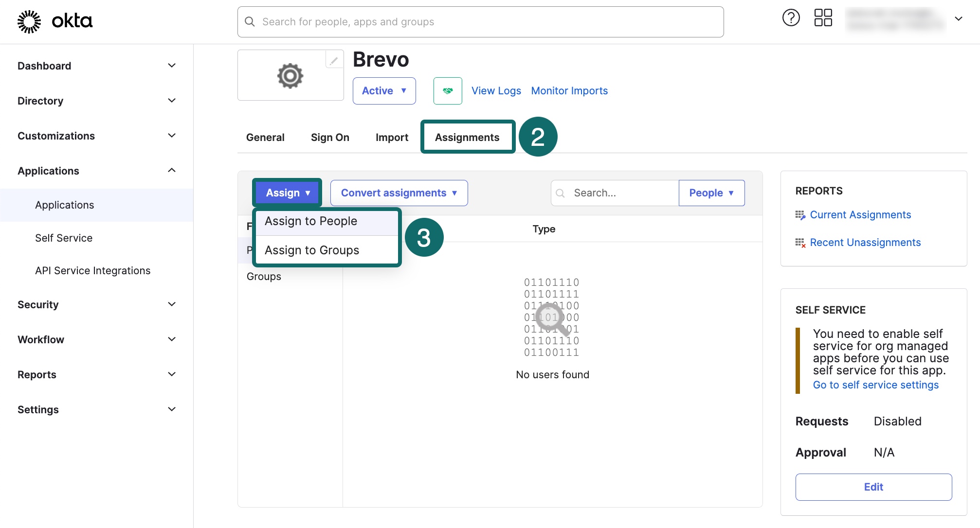Click the pencil edit logo icon

pyautogui.click(x=334, y=60)
